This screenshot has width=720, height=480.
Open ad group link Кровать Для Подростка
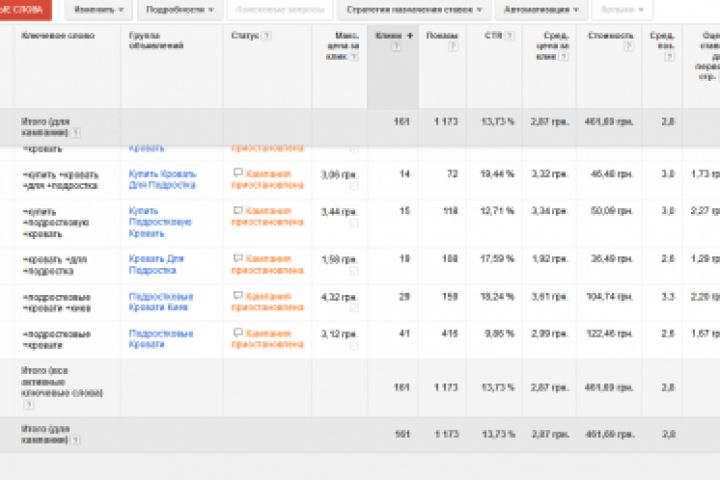click(156, 265)
